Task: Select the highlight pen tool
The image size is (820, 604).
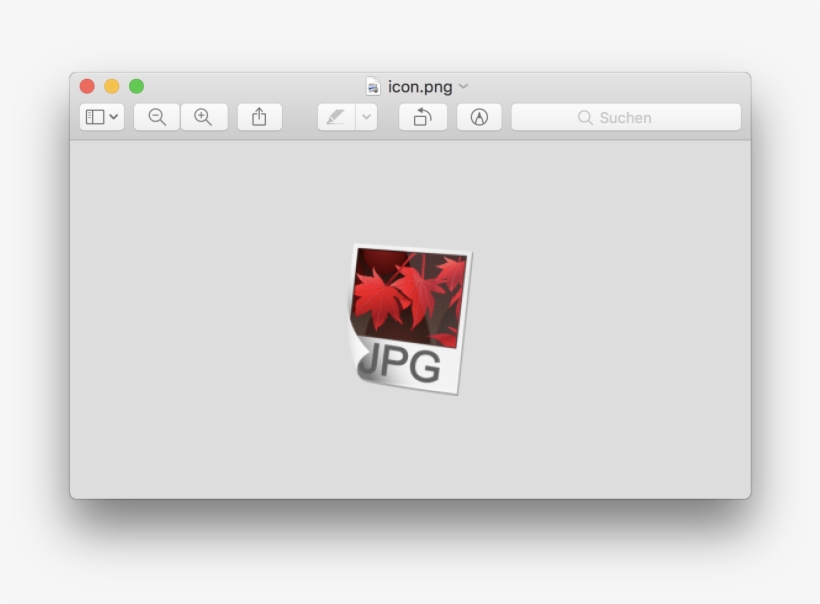Action: click(x=336, y=117)
